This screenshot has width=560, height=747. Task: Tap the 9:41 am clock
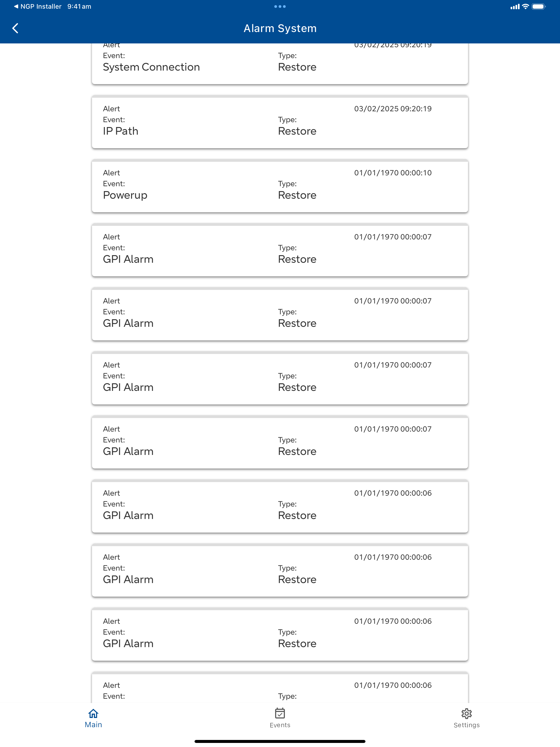tap(79, 7)
